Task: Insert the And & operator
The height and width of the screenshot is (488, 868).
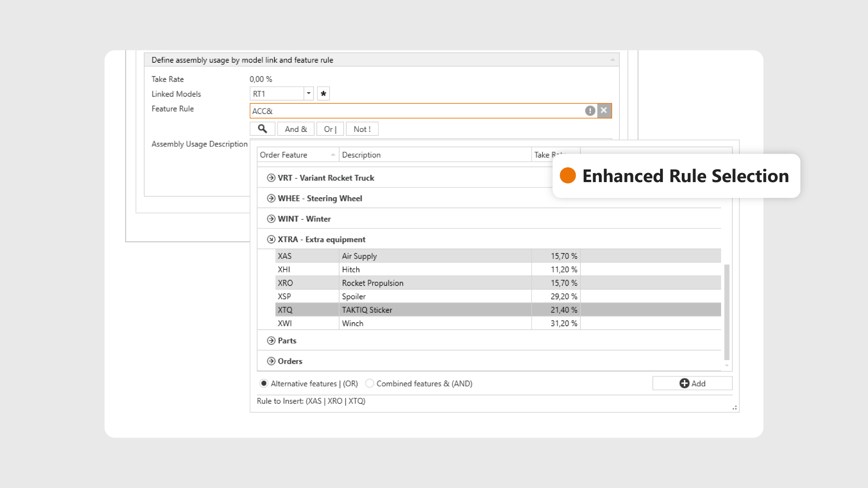Action: (x=296, y=129)
